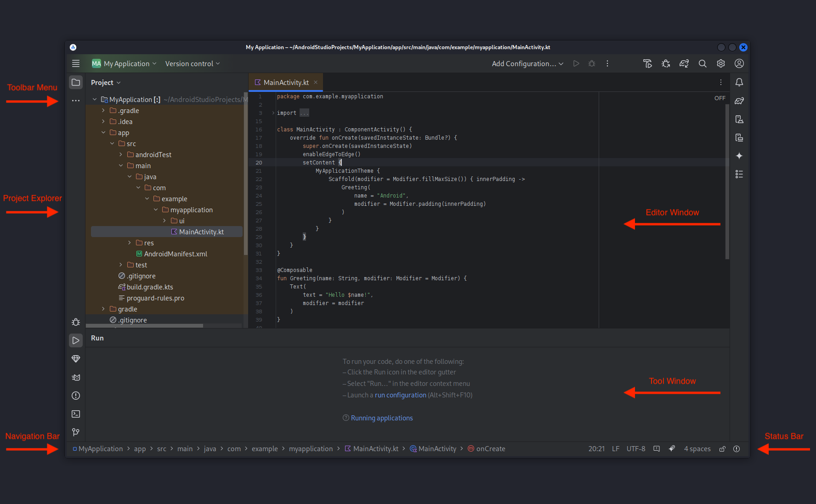
Task: Expand the androidTest folder
Action: (x=121, y=154)
